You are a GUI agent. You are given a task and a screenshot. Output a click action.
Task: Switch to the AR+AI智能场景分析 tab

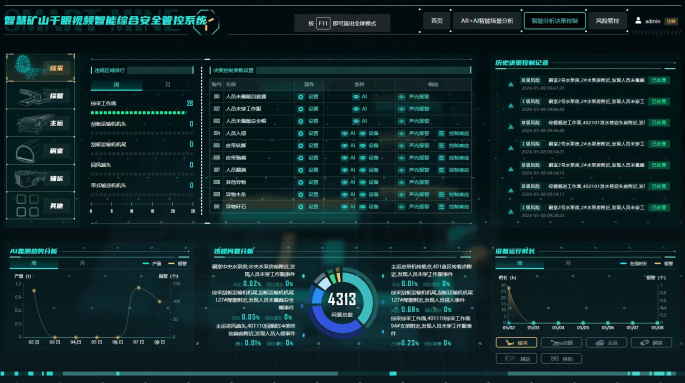487,21
